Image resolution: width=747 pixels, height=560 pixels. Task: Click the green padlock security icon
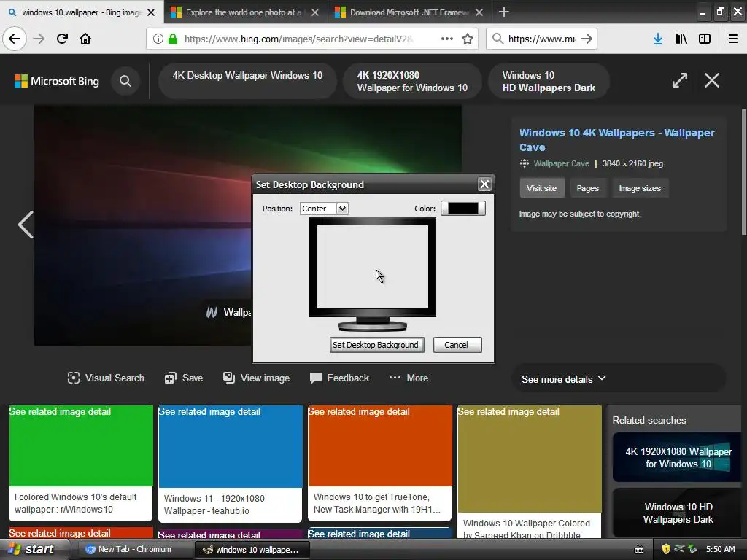pos(173,39)
